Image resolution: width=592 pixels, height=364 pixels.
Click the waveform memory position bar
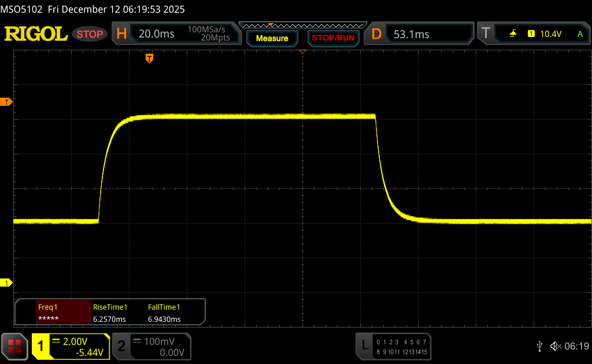[x=302, y=25]
